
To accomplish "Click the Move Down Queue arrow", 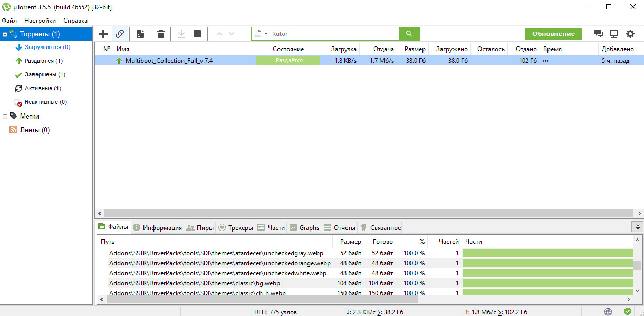I will coord(232,34).
